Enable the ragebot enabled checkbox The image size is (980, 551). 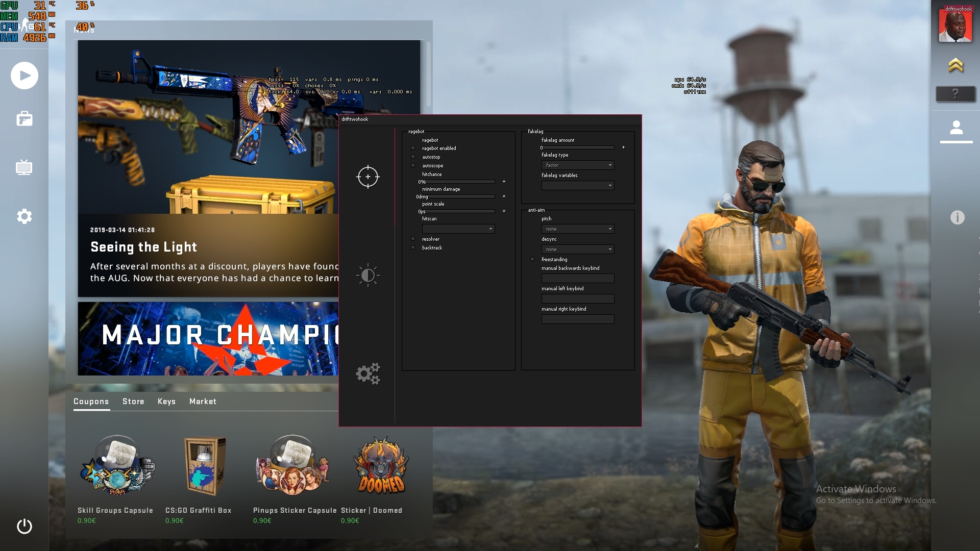pyautogui.click(x=413, y=148)
